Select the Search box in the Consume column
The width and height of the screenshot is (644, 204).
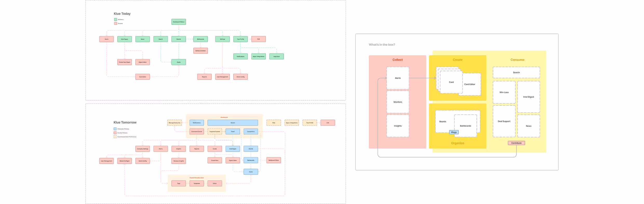point(516,72)
